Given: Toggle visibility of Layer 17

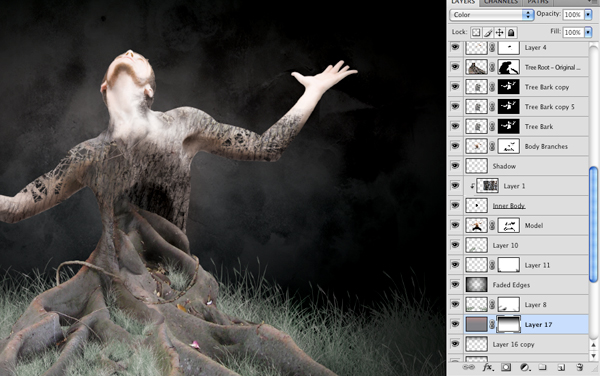Looking at the screenshot, I should [x=455, y=324].
